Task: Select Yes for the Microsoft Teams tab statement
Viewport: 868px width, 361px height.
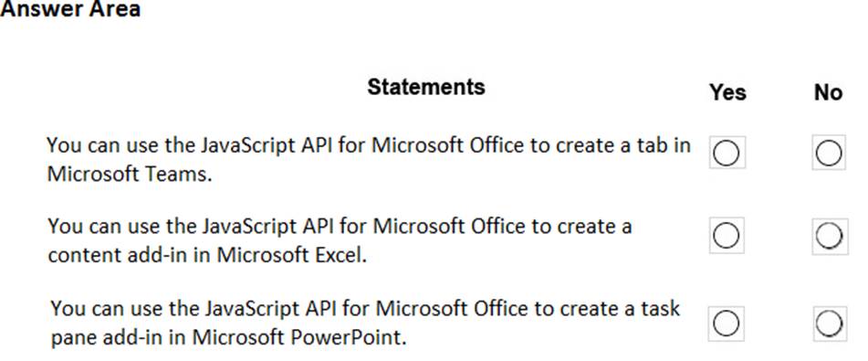Action: pyautogui.click(x=727, y=153)
